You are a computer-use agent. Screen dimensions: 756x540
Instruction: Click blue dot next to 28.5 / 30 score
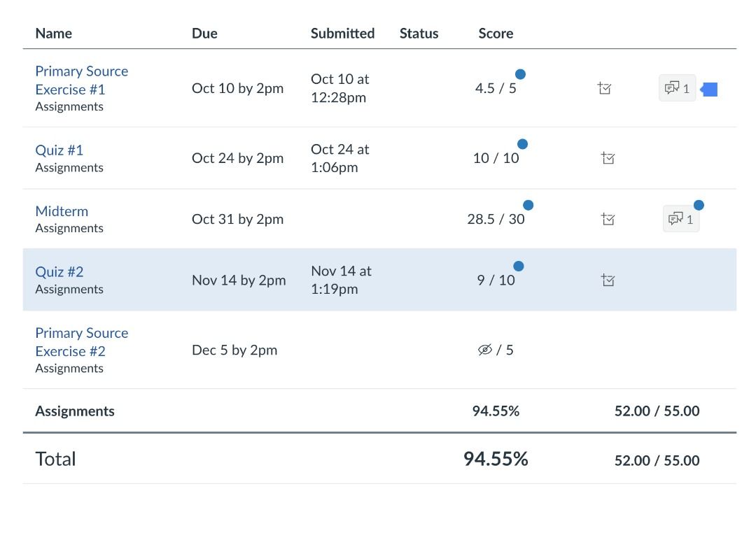(x=528, y=205)
